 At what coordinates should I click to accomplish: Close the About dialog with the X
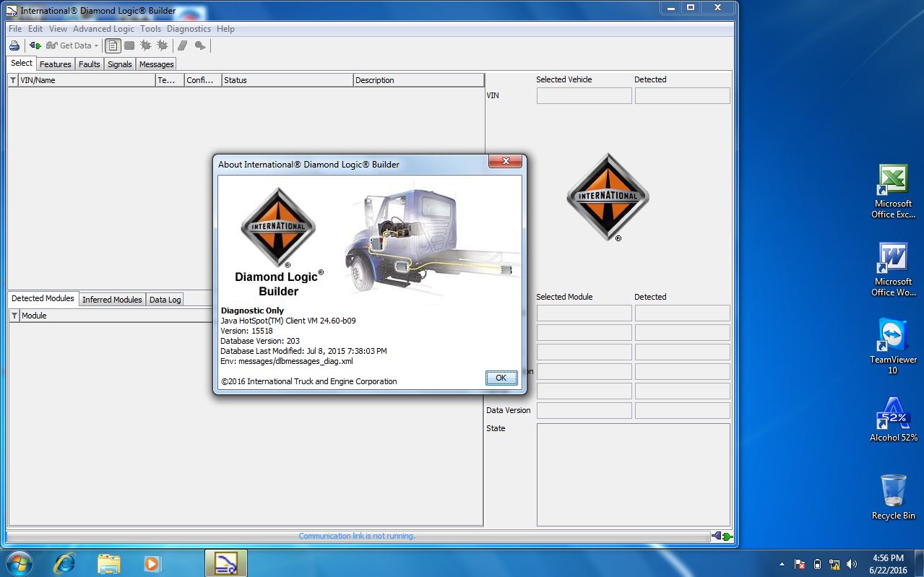point(506,162)
